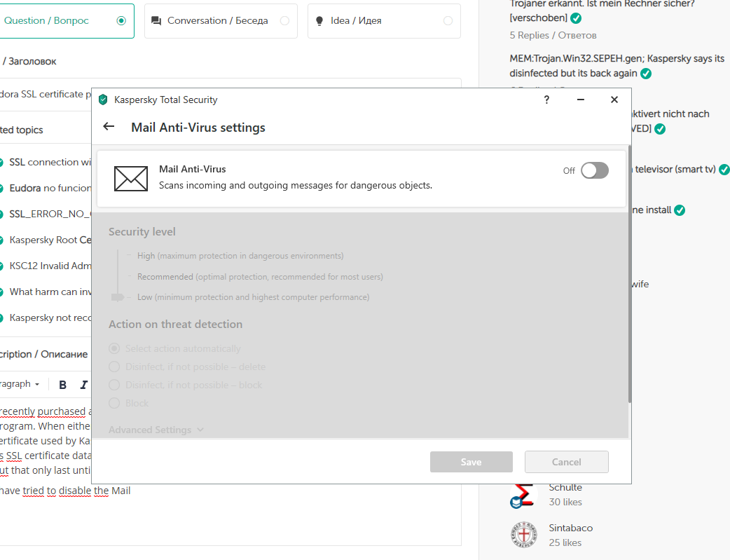The width and height of the screenshot is (730, 560).
Task: Open related topic 'SSL connection wi...'
Action: pos(50,162)
